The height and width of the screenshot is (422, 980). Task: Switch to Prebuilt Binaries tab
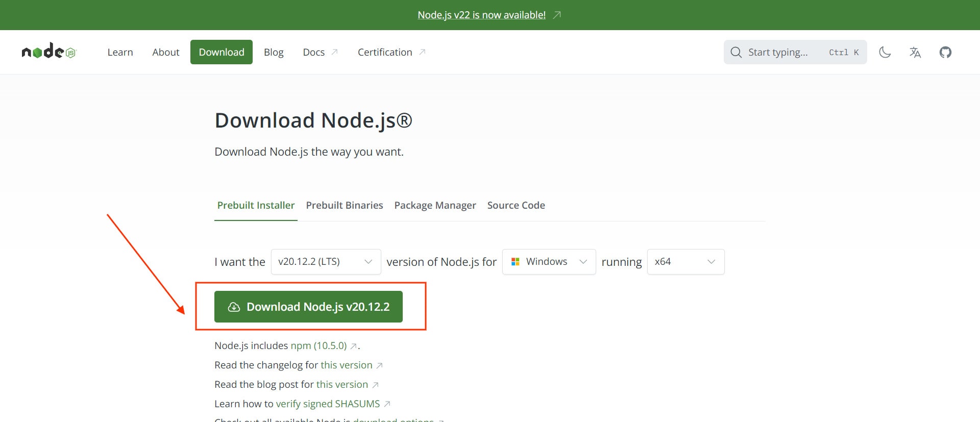click(345, 205)
